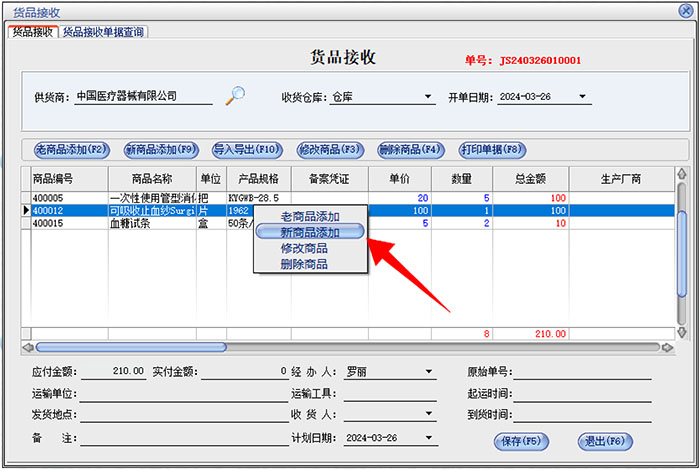Open the 收货仓库 warehouse dropdown
The height and width of the screenshot is (470, 700).
pyautogui.click(x=428, y=98)
